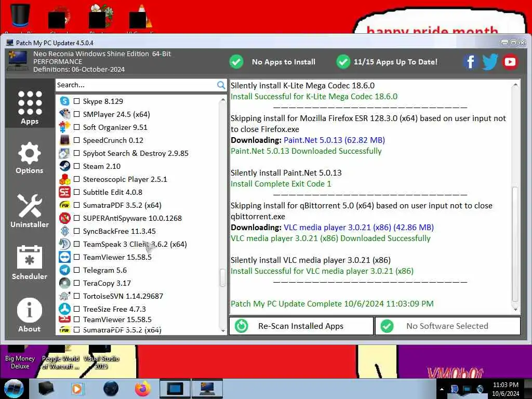Open the About section

point(30,315)
